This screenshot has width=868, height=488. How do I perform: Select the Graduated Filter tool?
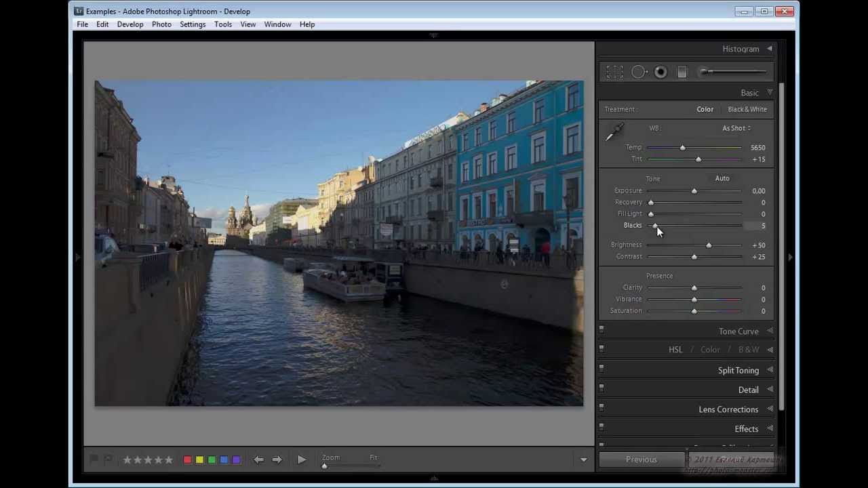[x=682, y=72]
